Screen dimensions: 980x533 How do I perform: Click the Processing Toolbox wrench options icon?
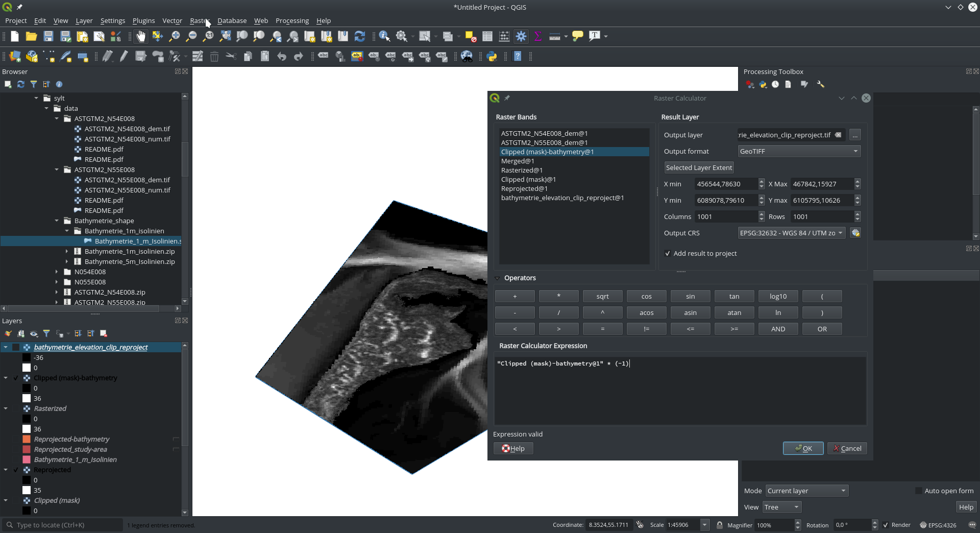(820, 84)
